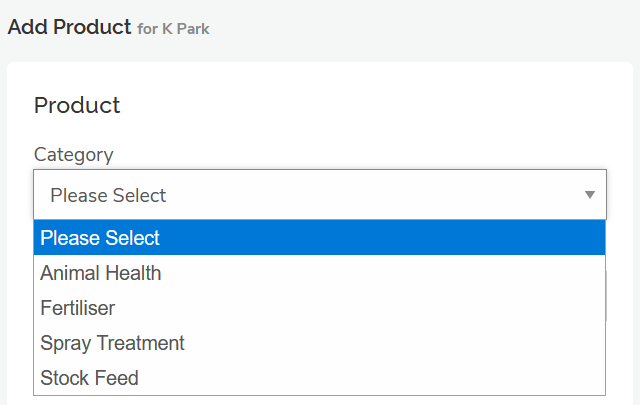Screen dimensions: 640x405
Task: Click the 'for K Park' subtitle text
Action: pos(174,29)
